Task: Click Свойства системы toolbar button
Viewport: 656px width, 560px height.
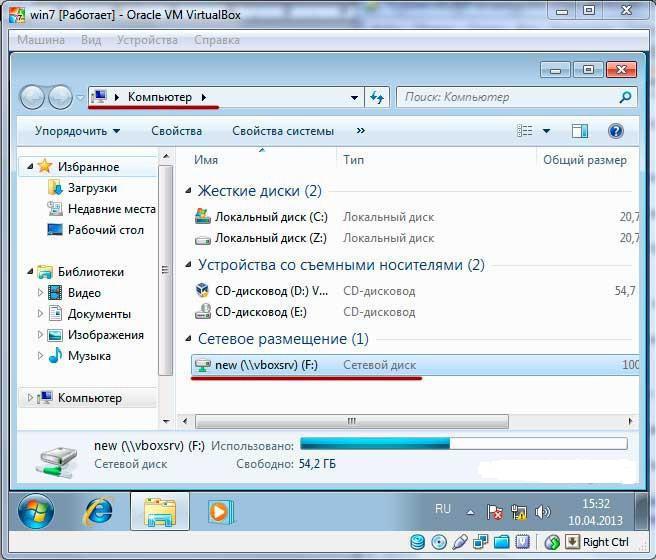Action: (283, 131)
